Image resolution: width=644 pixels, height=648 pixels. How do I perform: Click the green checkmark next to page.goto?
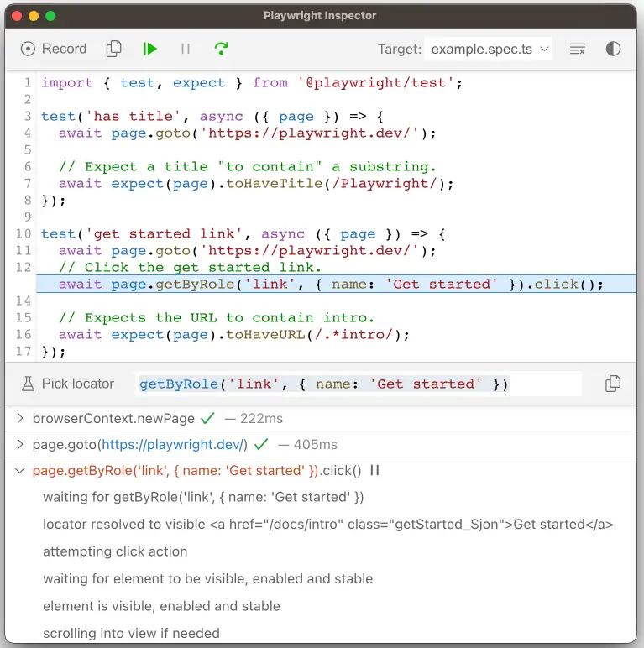point(261,444)
